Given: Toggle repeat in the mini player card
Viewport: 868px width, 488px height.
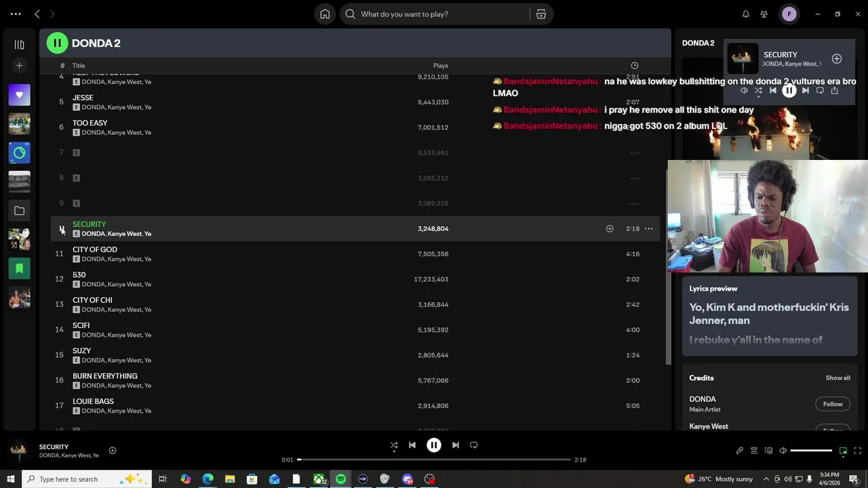Looking at the screenshot, I should (x=820, y=91).
